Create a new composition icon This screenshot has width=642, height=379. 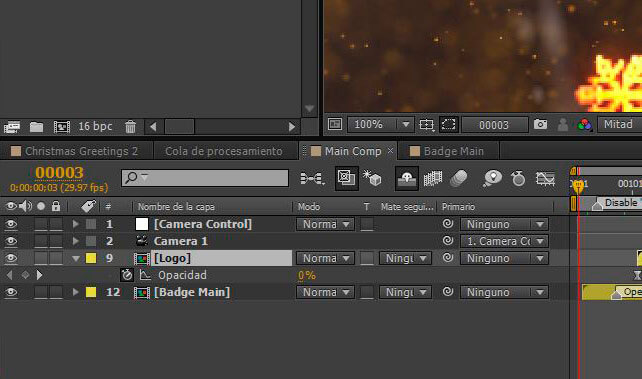coord(61,127)
